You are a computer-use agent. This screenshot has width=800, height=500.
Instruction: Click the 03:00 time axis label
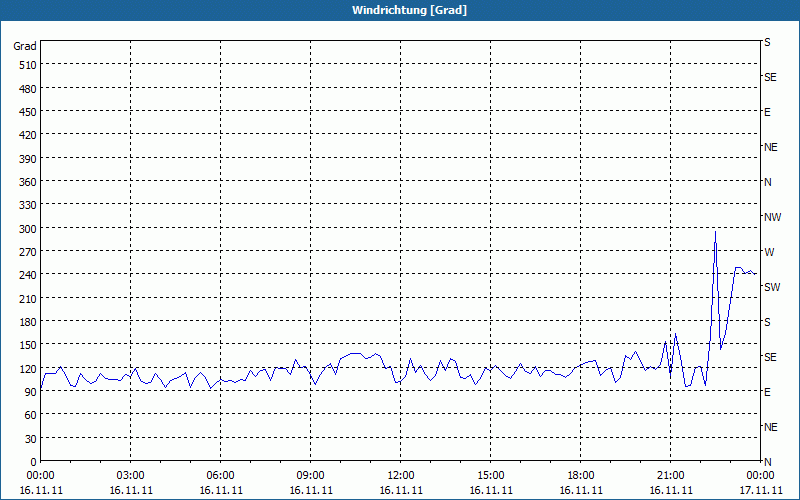click(x=131, y=476)
